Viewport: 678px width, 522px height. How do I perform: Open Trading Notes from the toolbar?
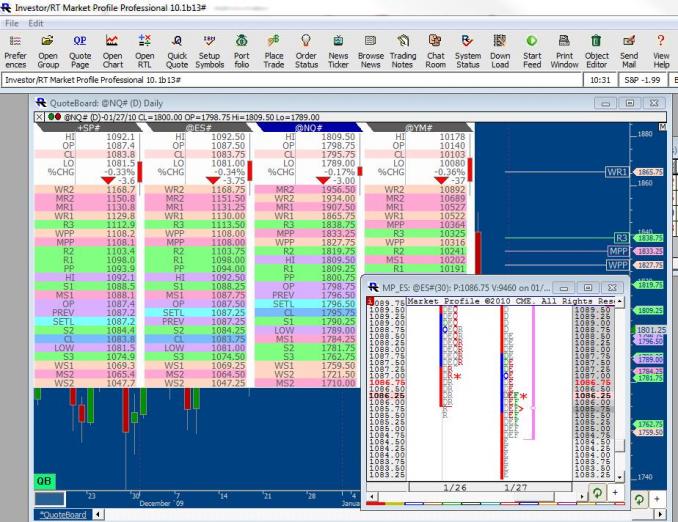click(x=403, y=51)
